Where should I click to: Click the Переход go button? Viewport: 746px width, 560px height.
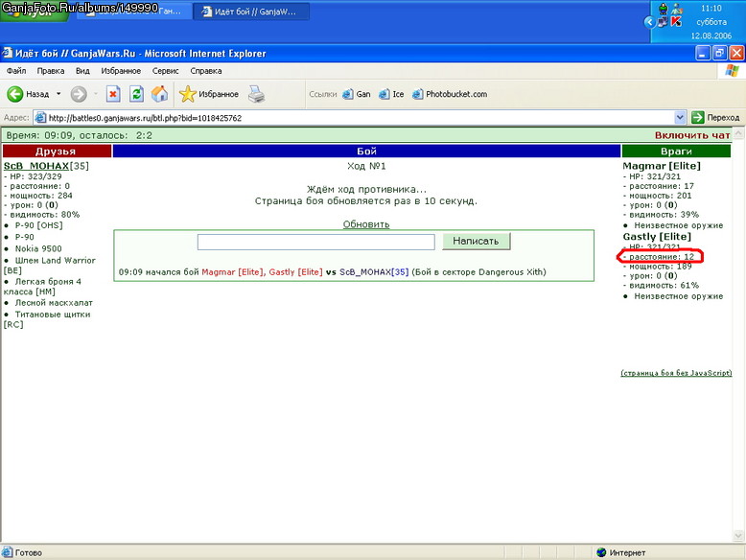[x=715, y=117]
